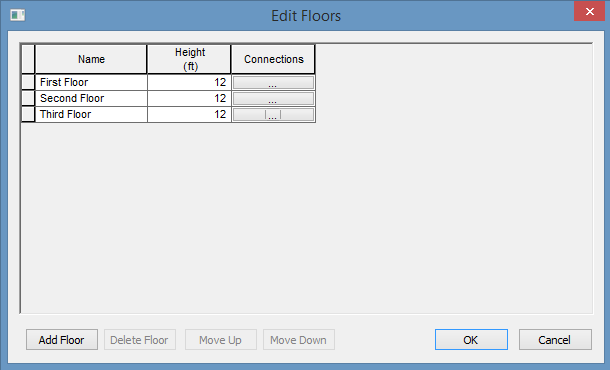Click the application icon in title bar
Screen dimensions: 610x370
tap(18, 16)
